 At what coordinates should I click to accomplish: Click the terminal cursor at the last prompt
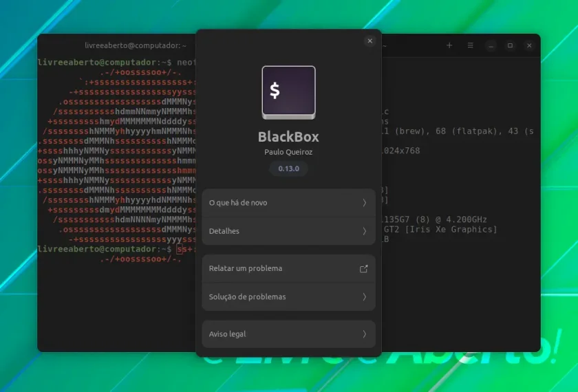pos(180,250)
